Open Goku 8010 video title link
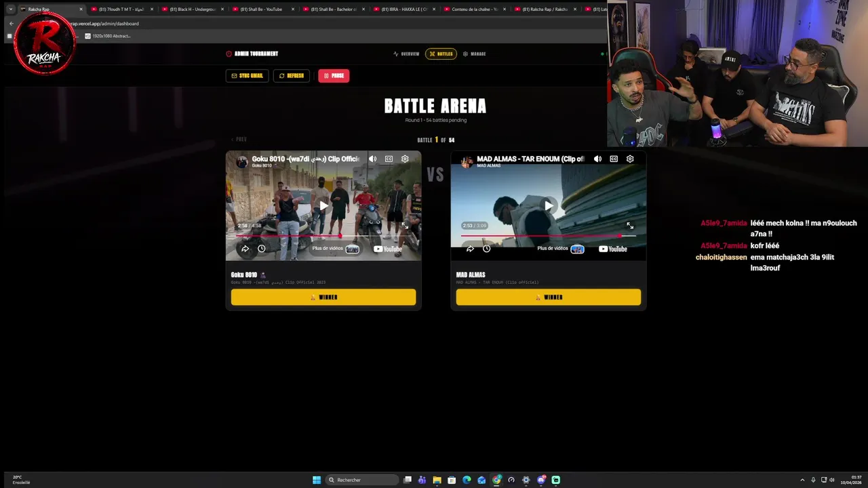 point(305,159)
